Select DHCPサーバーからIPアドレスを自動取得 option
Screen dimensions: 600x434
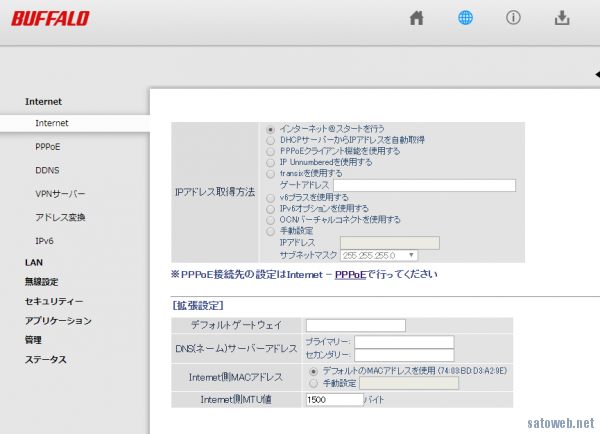tap(270, 140)
